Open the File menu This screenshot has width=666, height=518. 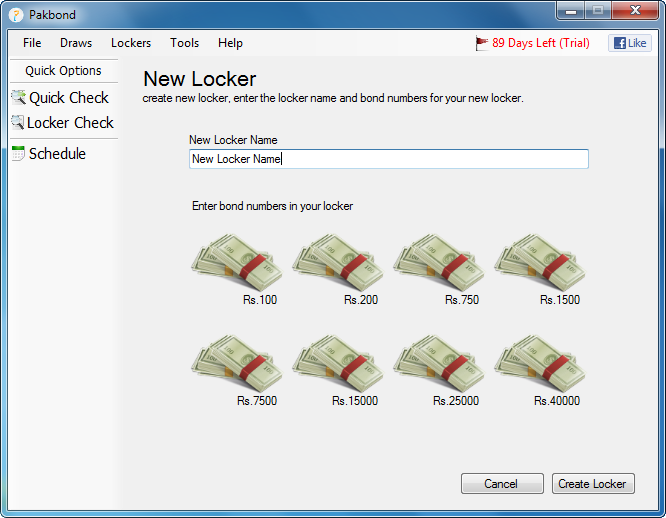[x=32, y=43]
